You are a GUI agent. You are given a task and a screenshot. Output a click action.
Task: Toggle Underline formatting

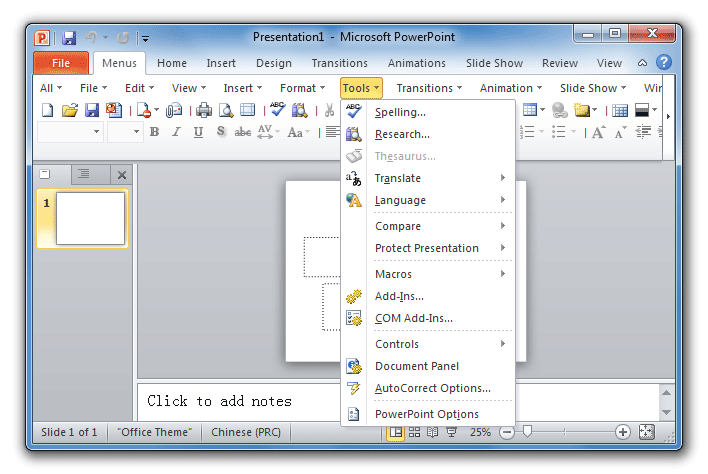point(198,132)
